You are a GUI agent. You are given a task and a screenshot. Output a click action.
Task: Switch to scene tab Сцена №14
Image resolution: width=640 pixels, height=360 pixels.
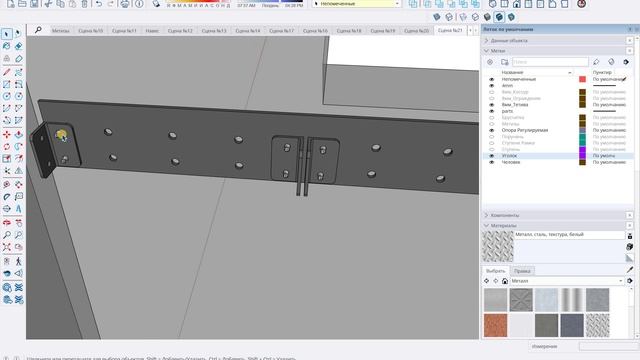click(248, 31)
